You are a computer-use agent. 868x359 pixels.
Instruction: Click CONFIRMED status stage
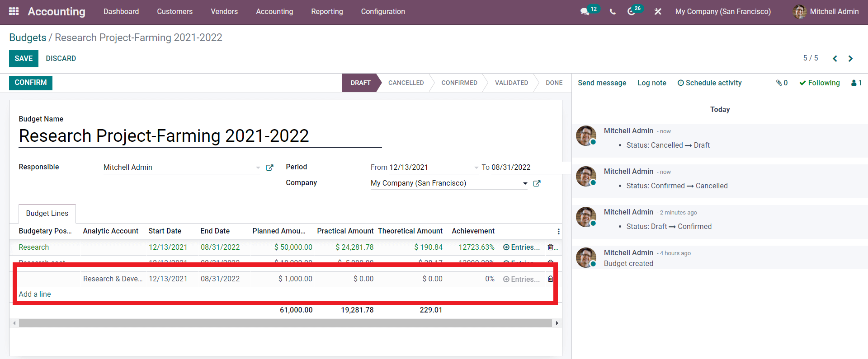click(459, 83)
